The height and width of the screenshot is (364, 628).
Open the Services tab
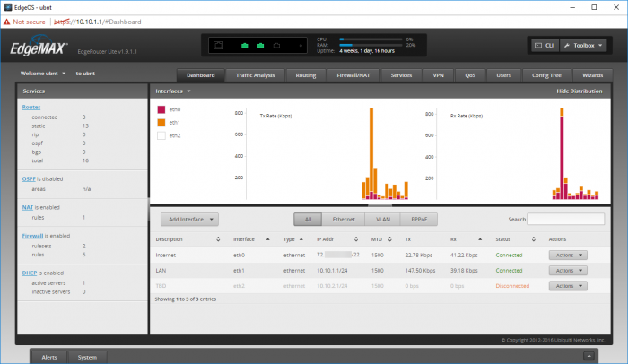[401, 75]
